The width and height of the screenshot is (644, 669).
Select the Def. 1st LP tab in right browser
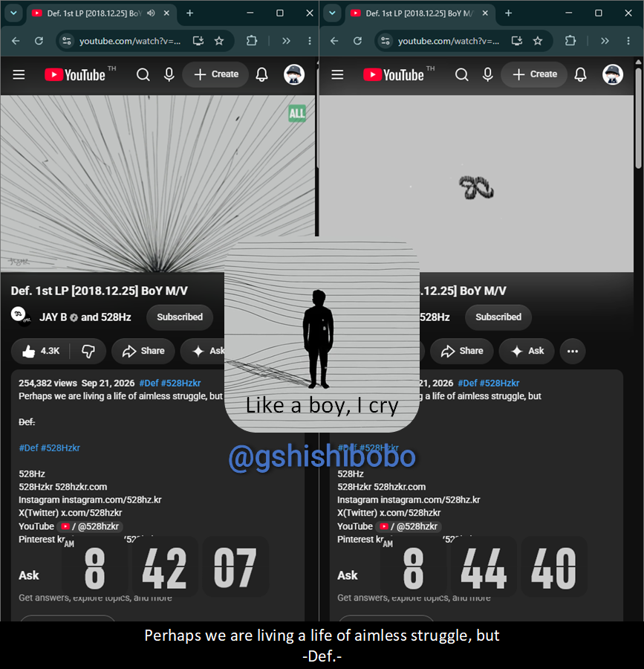click(x=419, y=13)
